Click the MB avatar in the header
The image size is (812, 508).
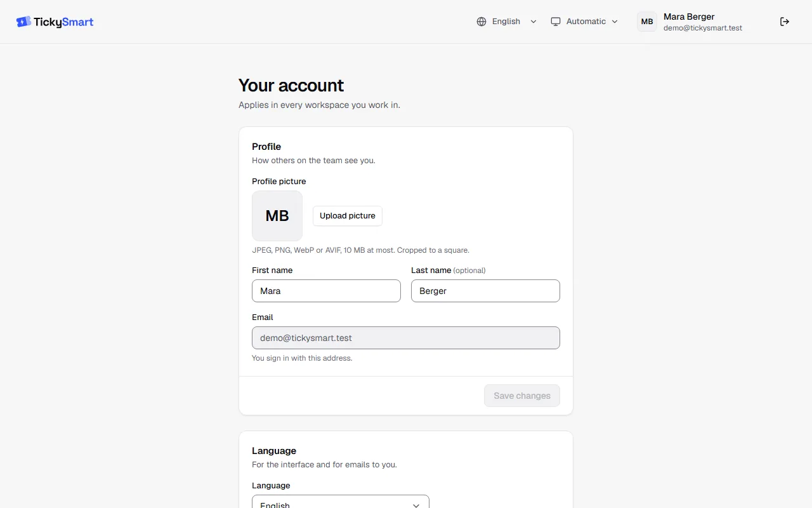pyautogui.click(x=647, y=22)
